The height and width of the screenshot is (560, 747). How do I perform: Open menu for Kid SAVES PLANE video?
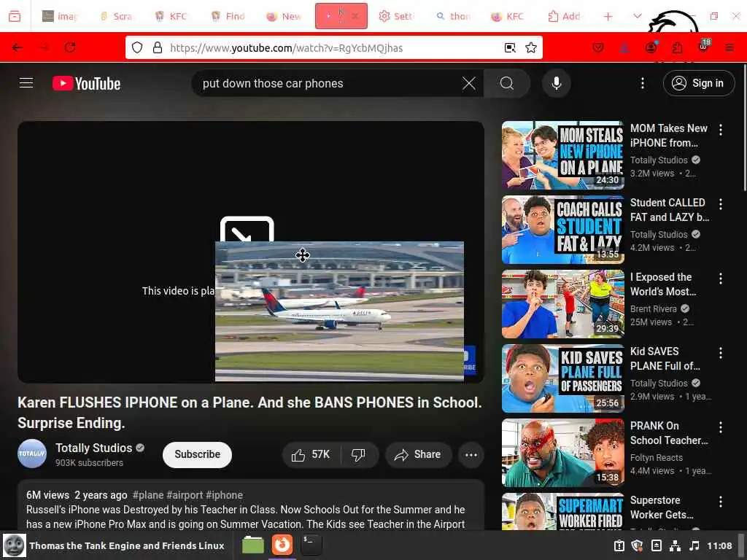tap(720, 353)
